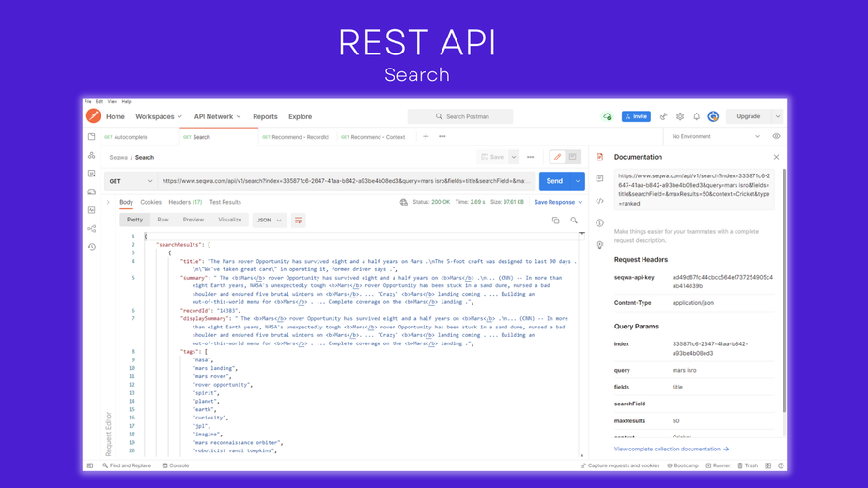Screen dimensions: 868x488
Task: Open the Headers (17) response tab
Action: [185, 202]
